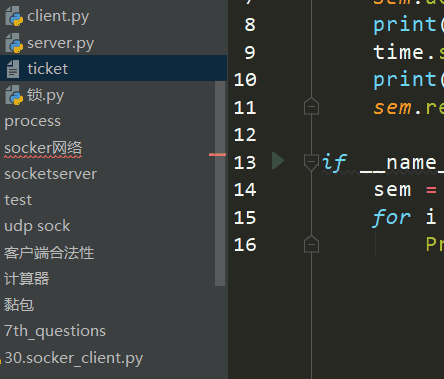Click the text file icon beside ticket
The height and width of the screenshot is (379, 444).
[x=13, y=69]
